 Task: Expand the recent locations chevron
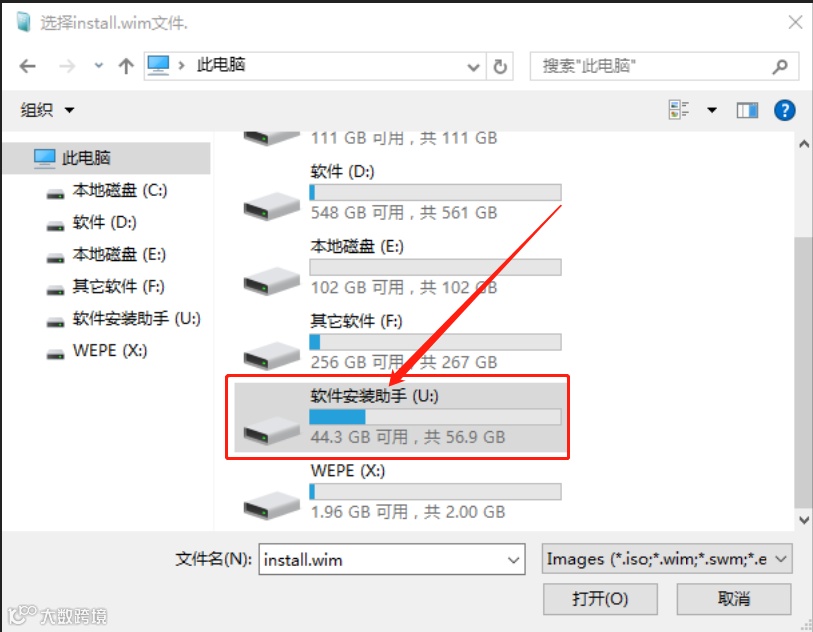tap(99, 66)
